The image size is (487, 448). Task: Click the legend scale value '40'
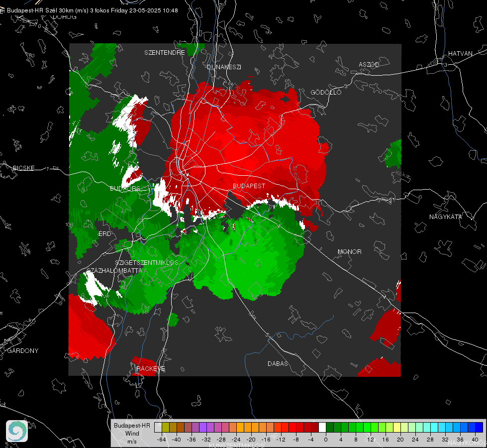pos(475,440)
